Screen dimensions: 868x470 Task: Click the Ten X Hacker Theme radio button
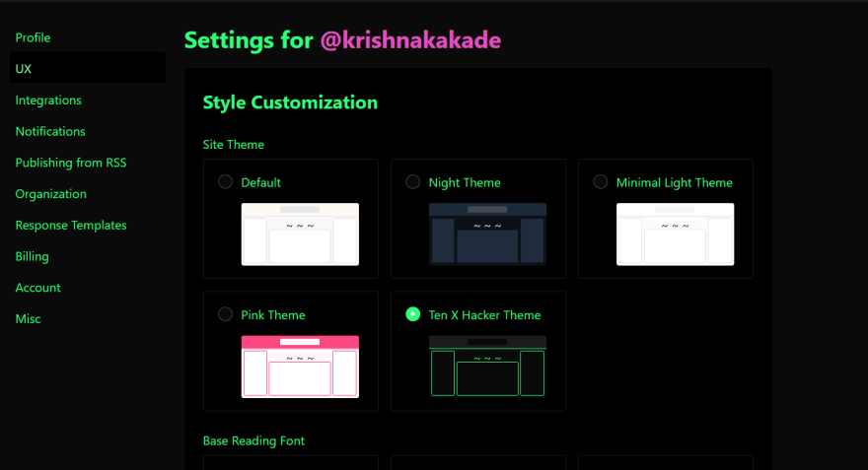pyautogui.click(x=413, y=314)
